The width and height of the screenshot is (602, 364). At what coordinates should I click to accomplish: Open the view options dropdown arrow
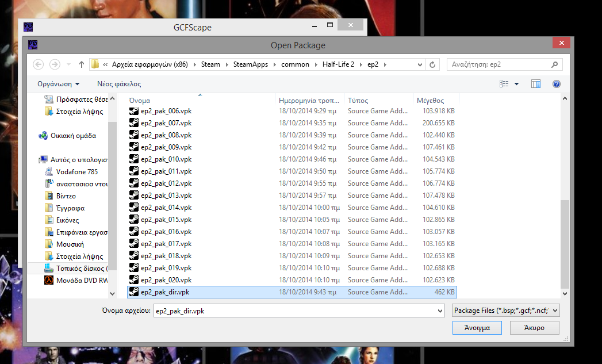(x=516, y=84)
